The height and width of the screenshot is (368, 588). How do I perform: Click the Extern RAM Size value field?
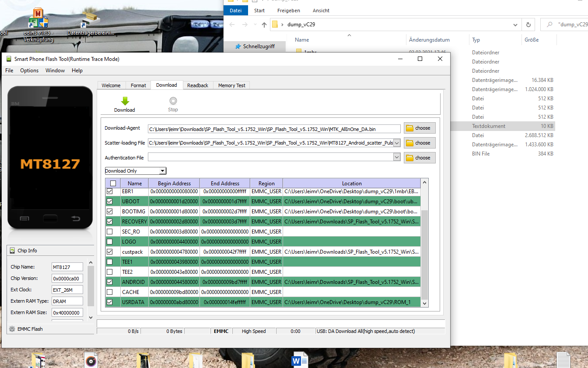tap(67, 313)
